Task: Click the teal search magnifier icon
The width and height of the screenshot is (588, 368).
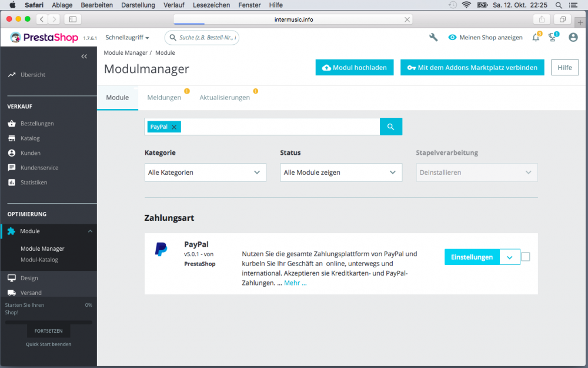Action: [390, 126]
